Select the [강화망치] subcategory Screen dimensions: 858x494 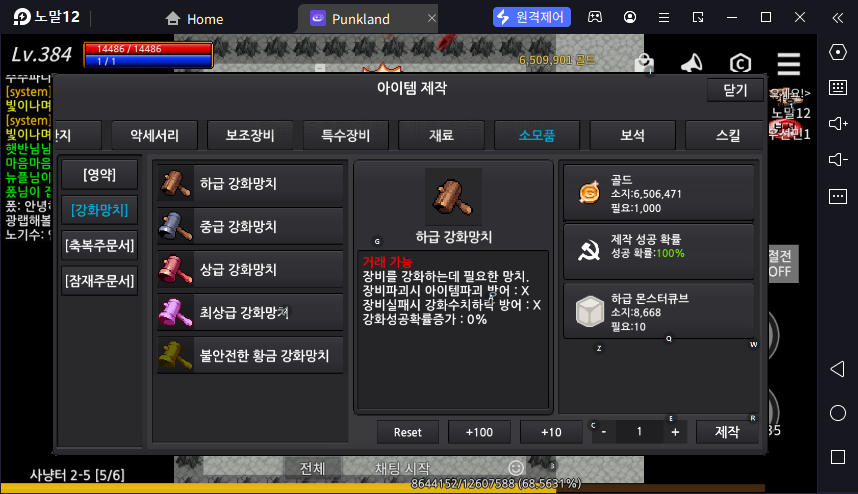(100, 210)
